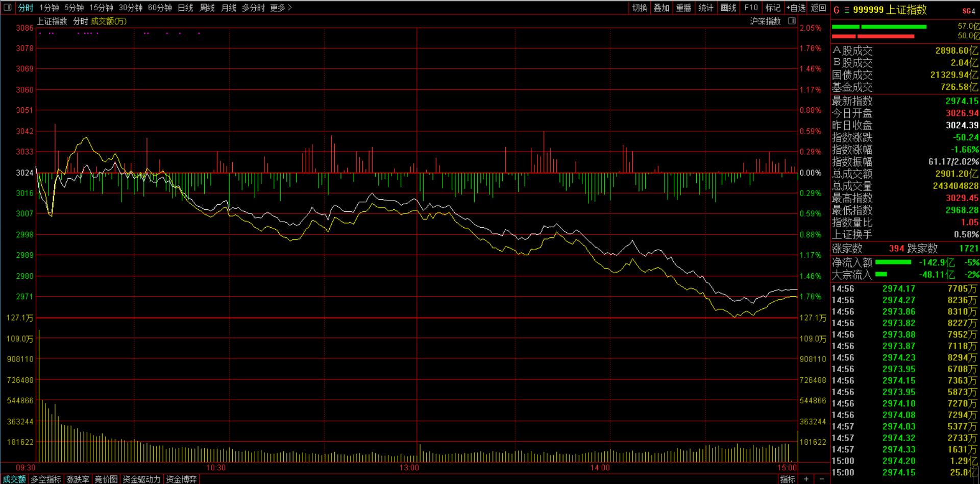Click the 切换 switch button
The image size is (980, 484).
(x=640, y=8)
